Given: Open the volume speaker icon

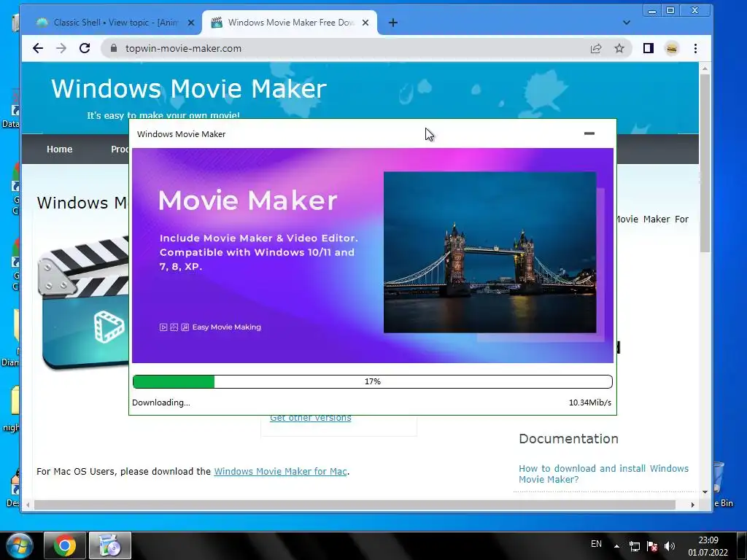Looking at the screenshot, I should pos(670,546).
